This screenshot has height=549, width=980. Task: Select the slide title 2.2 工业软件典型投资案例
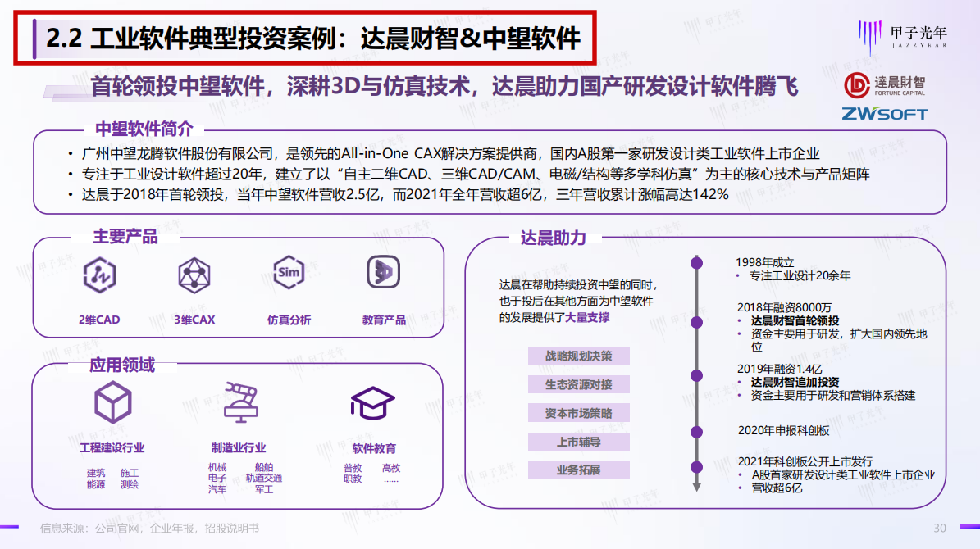click(303, 39)
